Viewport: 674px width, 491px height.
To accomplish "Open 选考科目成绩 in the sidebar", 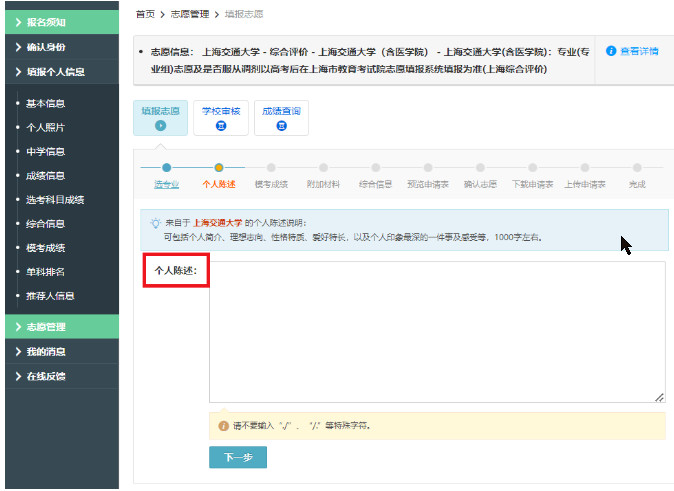I will point(55,200).
